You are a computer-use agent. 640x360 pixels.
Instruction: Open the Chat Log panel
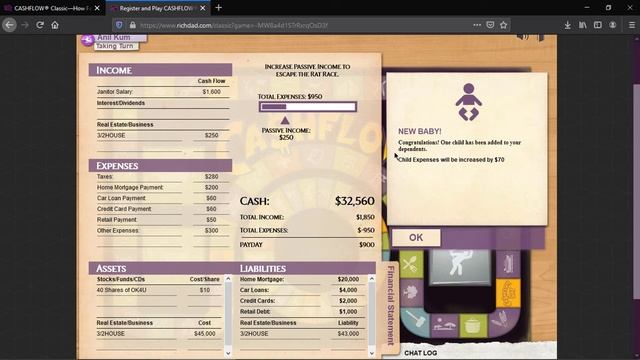(420, 353)
